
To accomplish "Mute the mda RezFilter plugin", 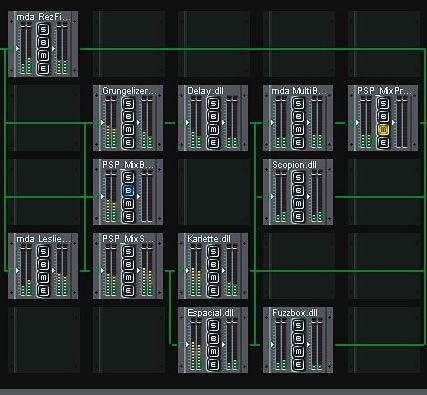I will click(43, 56).
